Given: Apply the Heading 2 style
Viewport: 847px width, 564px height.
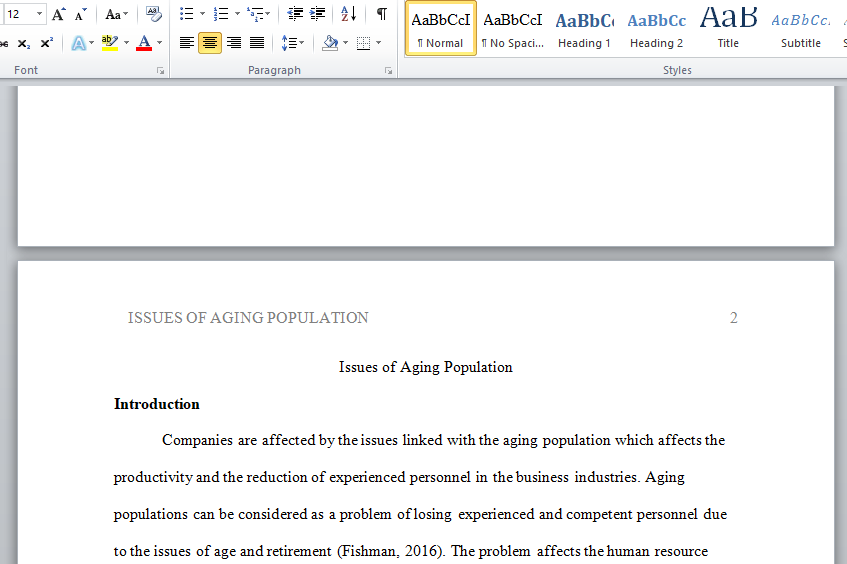Looking at the screenshot, I should (656, 29).
